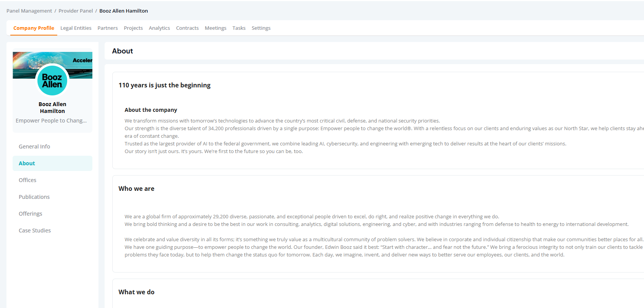
Task: Click the line starting 'We transform missions'
Action: [x=282, y=121]
